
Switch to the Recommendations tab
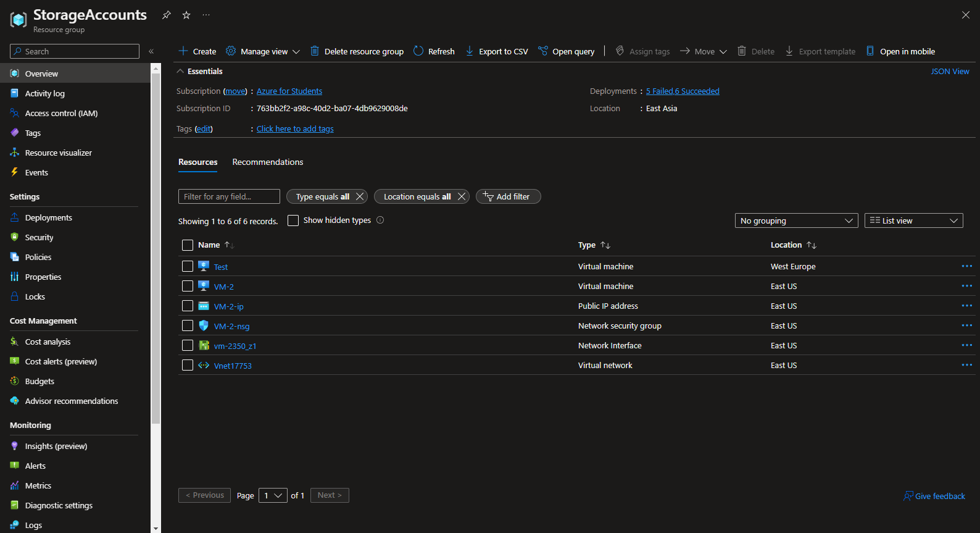click(268, 162)
